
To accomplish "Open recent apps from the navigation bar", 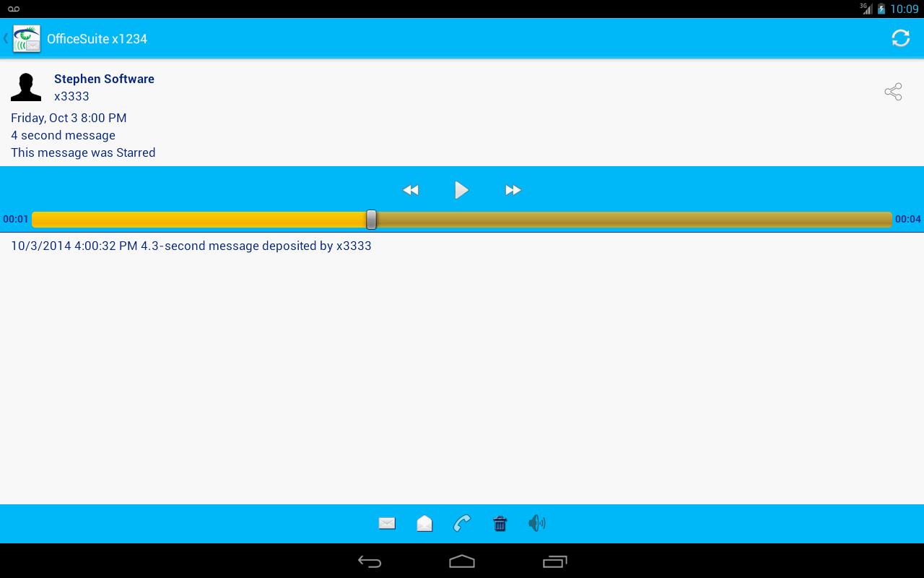I will 554,561.
